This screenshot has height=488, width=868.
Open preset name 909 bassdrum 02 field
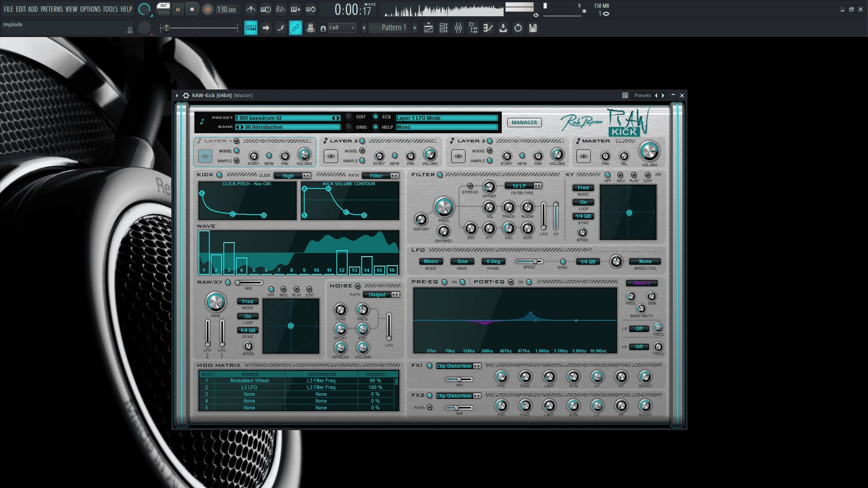click(288, 118)
